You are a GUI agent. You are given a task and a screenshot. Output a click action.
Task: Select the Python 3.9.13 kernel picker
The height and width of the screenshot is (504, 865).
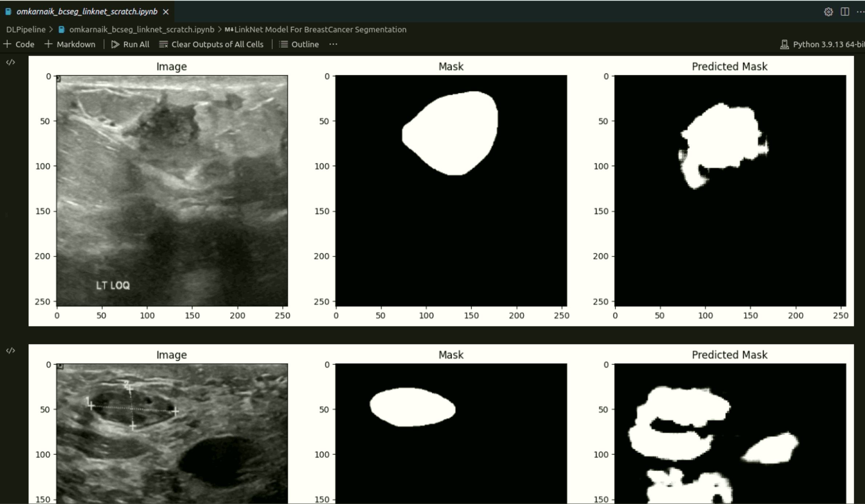click(x=828, y=44)
